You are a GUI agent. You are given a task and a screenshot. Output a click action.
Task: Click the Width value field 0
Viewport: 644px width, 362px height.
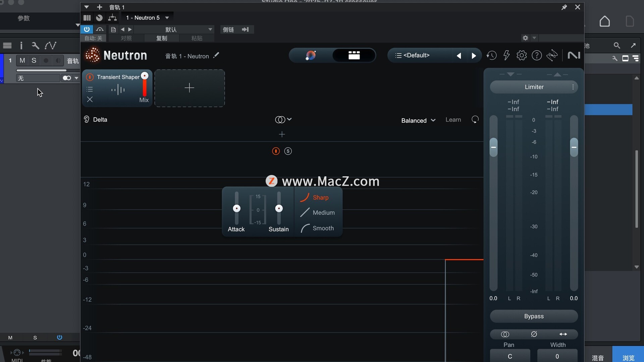(x=557, y=356)
